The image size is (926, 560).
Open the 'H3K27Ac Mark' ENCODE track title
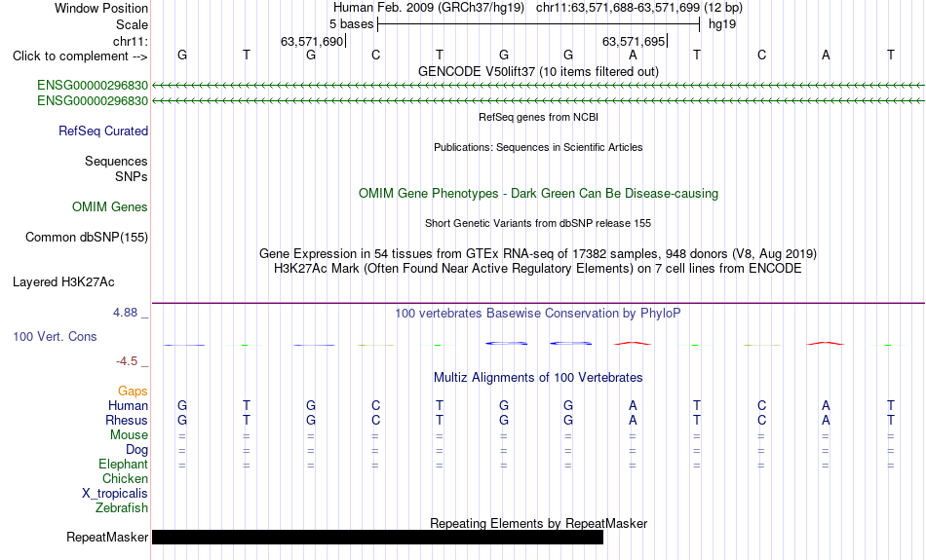(538, 269)
